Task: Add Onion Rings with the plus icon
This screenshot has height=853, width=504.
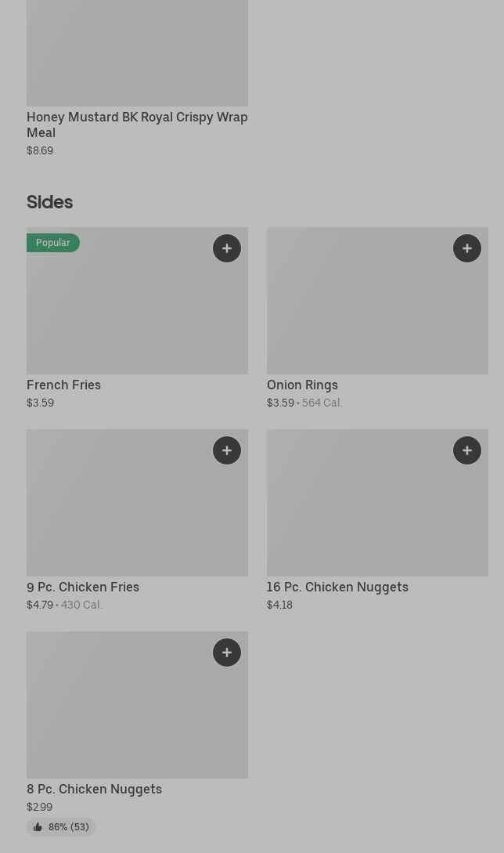Action: pos(467,248)
